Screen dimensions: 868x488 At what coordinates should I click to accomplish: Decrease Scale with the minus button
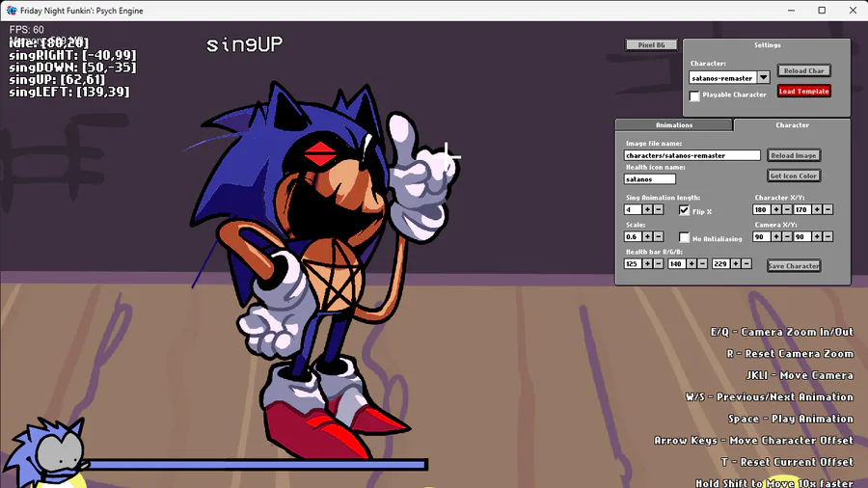click(x=658, y=237)
